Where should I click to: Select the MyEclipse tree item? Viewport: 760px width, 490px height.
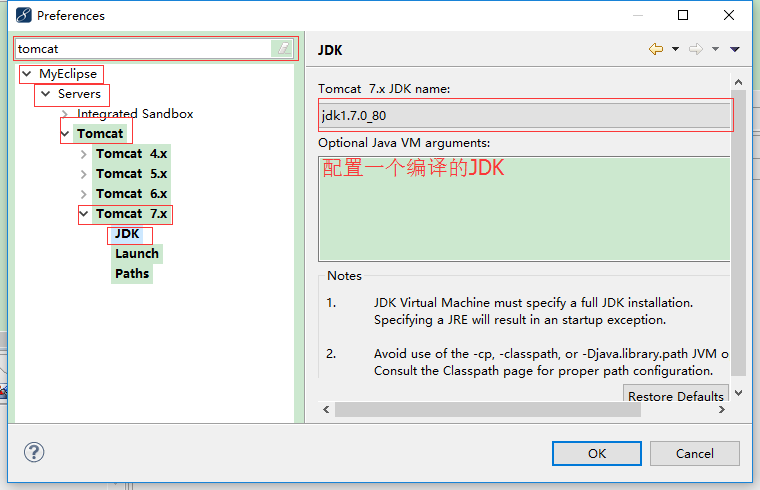coord(68,74)
